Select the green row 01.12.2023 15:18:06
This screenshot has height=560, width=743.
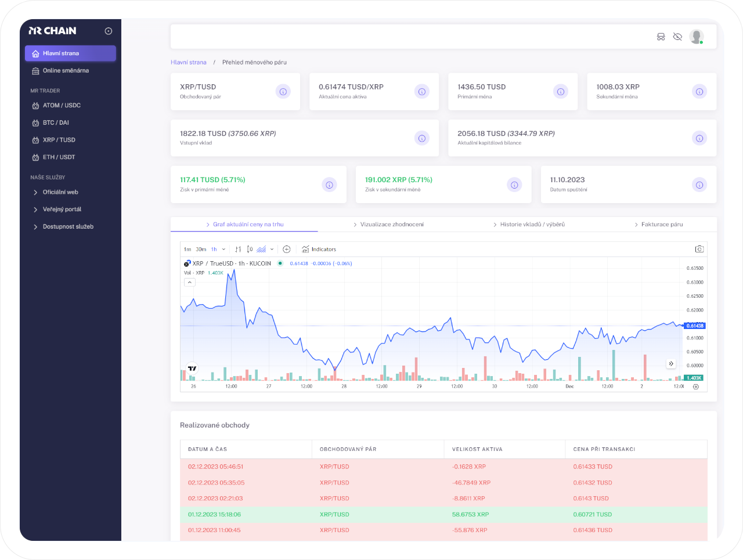tap(443, 515)
